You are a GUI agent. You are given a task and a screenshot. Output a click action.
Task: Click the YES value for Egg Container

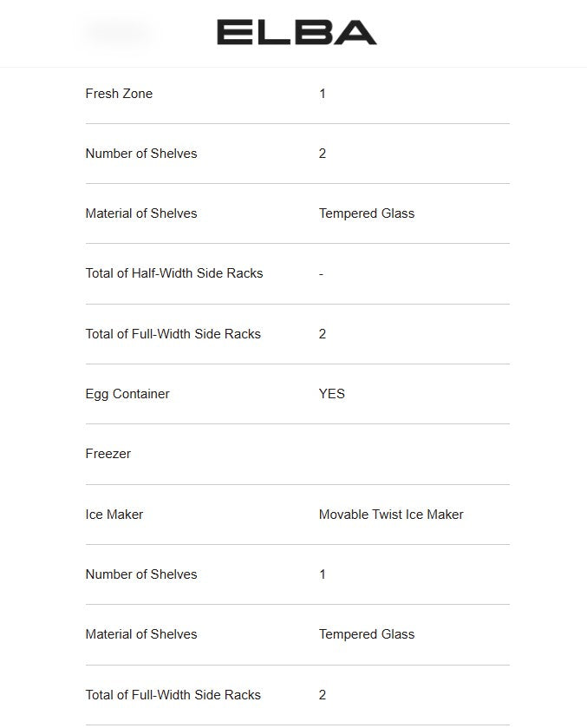coord(332,394)
